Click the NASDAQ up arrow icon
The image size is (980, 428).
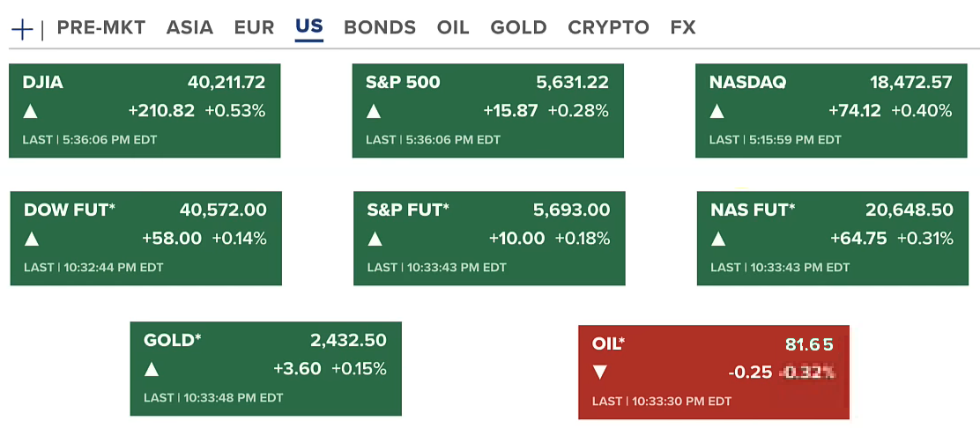pyautogui.click(x=717, y=112)
